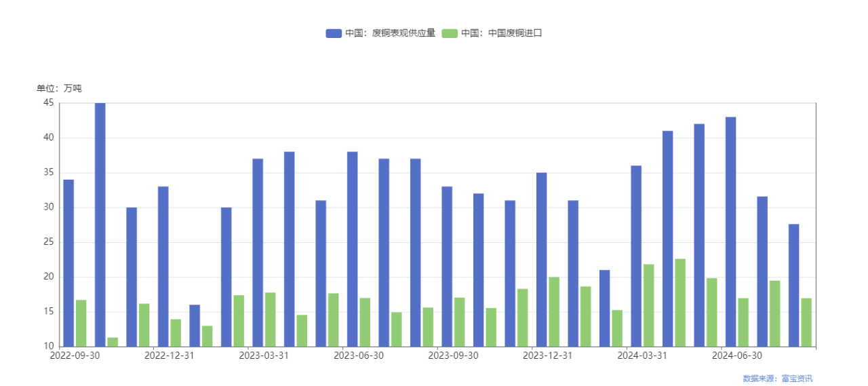Select the blue bar for 2024-06-30
868x386 pixels.
tap(730, 231)
